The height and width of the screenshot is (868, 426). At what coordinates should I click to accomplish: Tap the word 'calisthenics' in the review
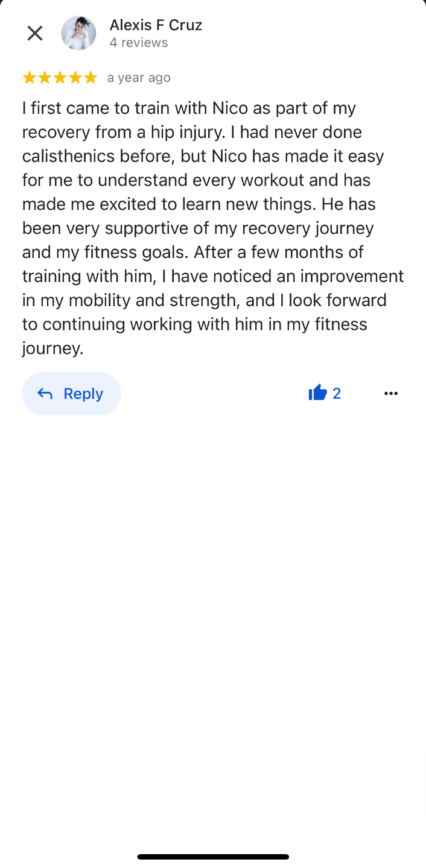[68, 156]
